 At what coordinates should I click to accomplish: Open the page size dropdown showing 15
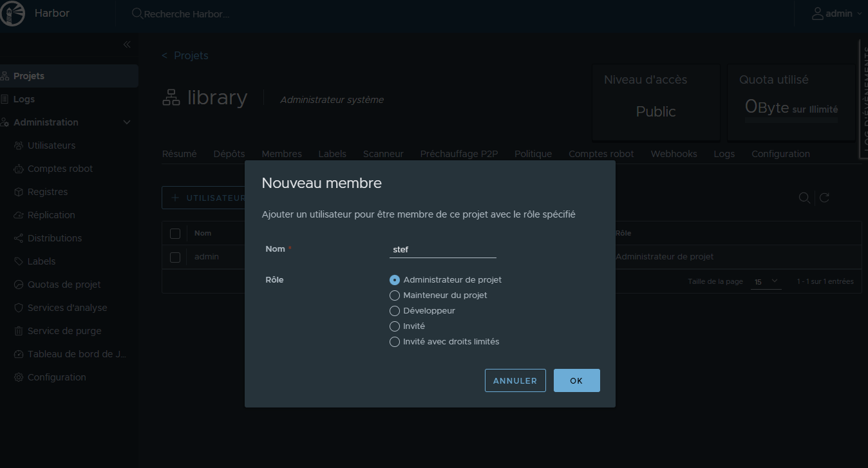point(766,282)
